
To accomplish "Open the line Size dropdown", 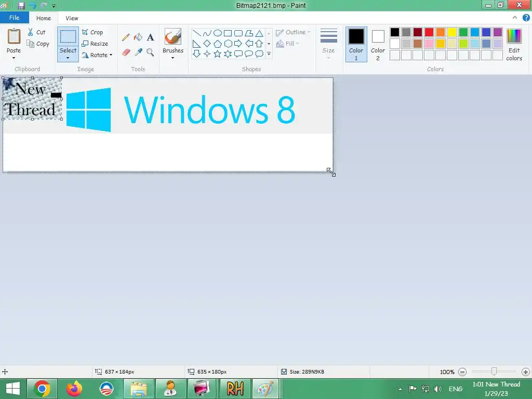I will 328,44.
